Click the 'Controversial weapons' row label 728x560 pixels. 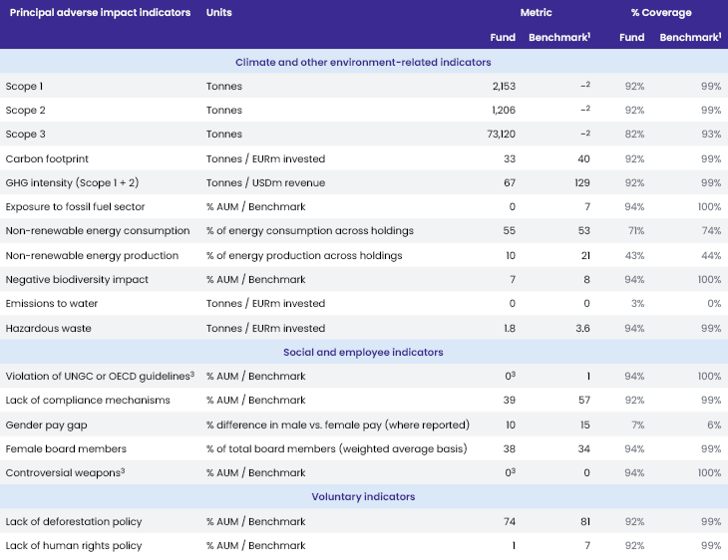pyautogui.click(x=62, y=472)
